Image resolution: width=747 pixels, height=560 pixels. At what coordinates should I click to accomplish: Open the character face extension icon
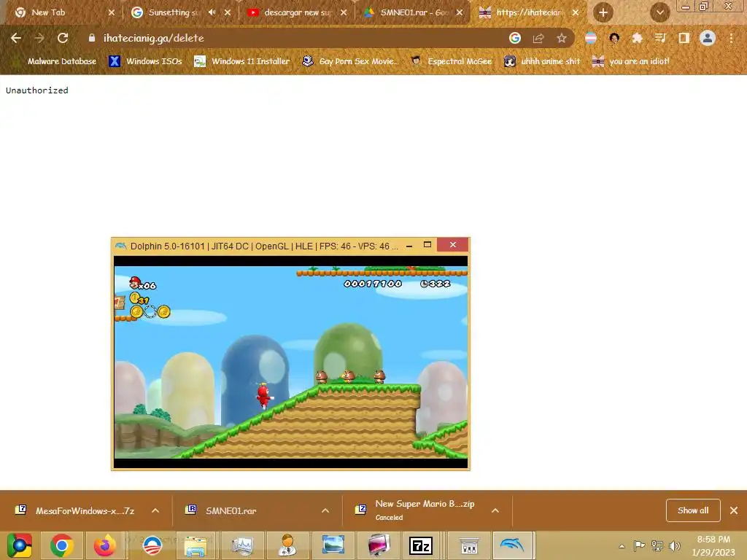[614, 38]
